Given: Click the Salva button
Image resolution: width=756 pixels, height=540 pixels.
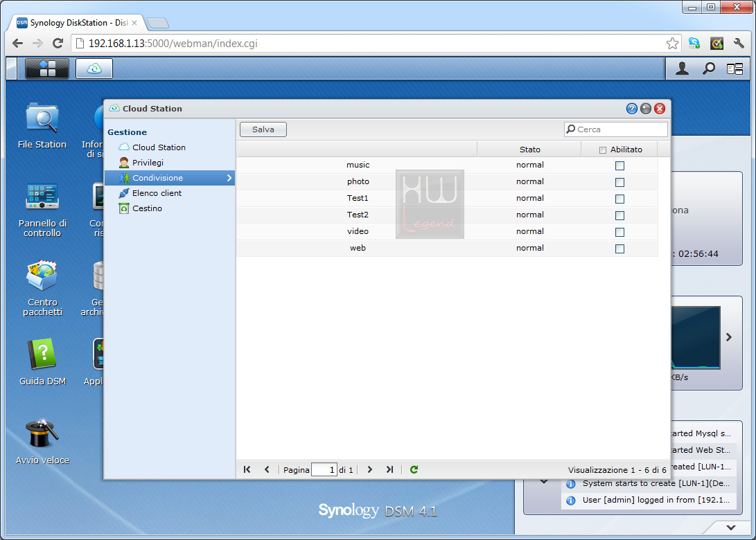Looking at the screenshot, I should click(x=263, y=129).
